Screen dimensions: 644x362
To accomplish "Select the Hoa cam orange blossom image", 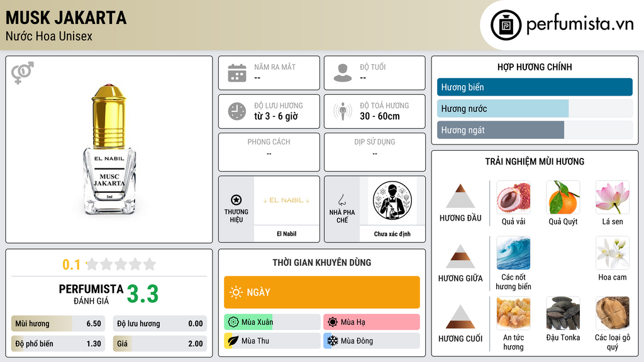I will click(613, 253).
